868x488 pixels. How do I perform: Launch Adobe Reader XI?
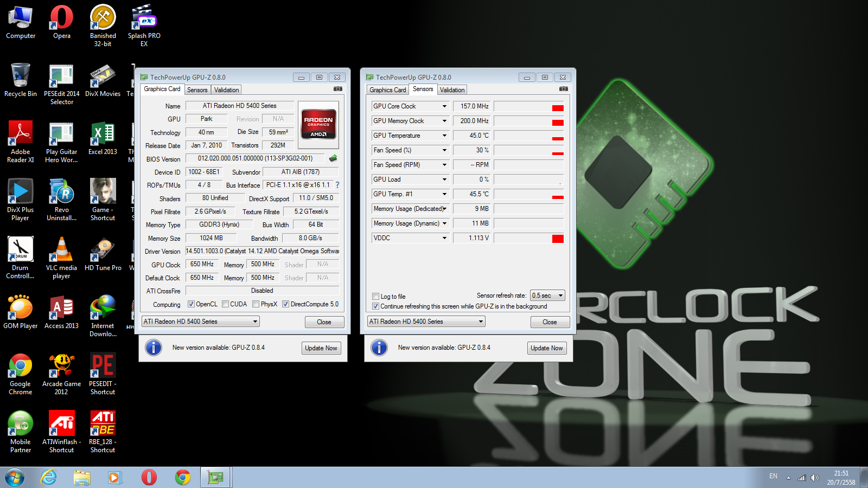21,142
